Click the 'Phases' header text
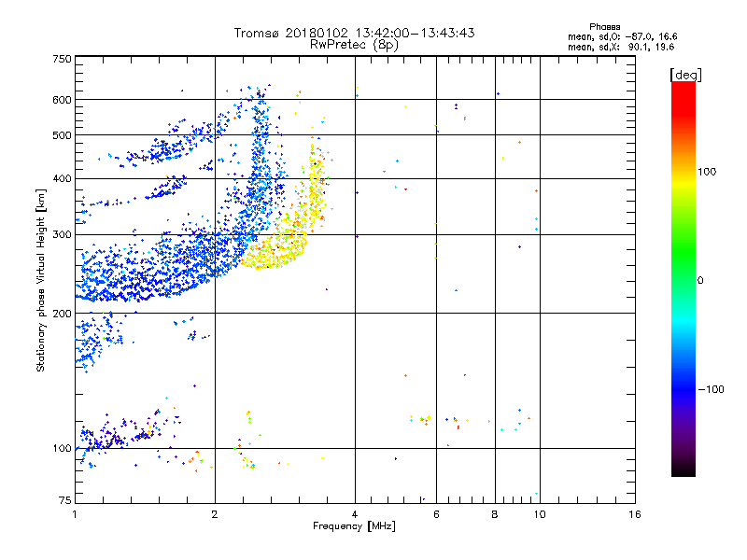Viewport: 747px width, 560px height. click(604, 27)
